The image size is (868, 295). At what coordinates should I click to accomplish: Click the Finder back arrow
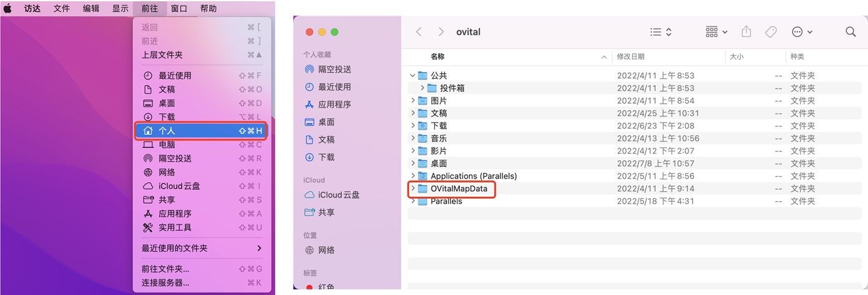tap(419, 32)
